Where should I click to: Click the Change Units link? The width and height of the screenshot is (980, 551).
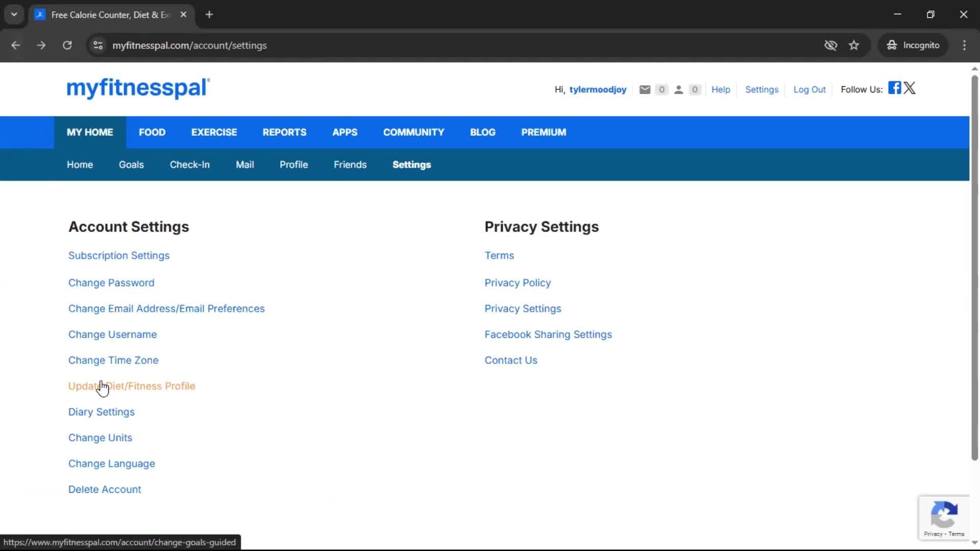pyautogui.click(x=101, y=438)
